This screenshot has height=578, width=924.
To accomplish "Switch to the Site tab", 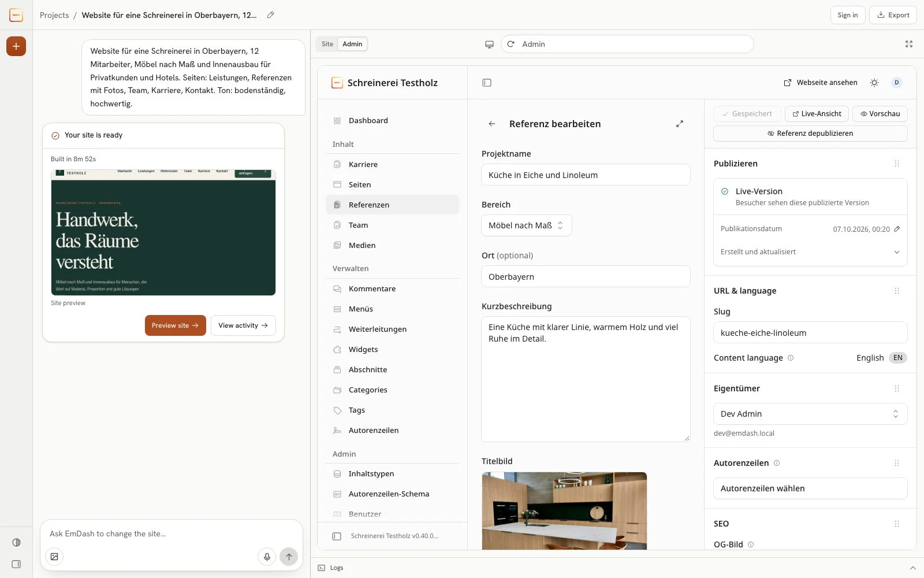I will pos(327,44).
